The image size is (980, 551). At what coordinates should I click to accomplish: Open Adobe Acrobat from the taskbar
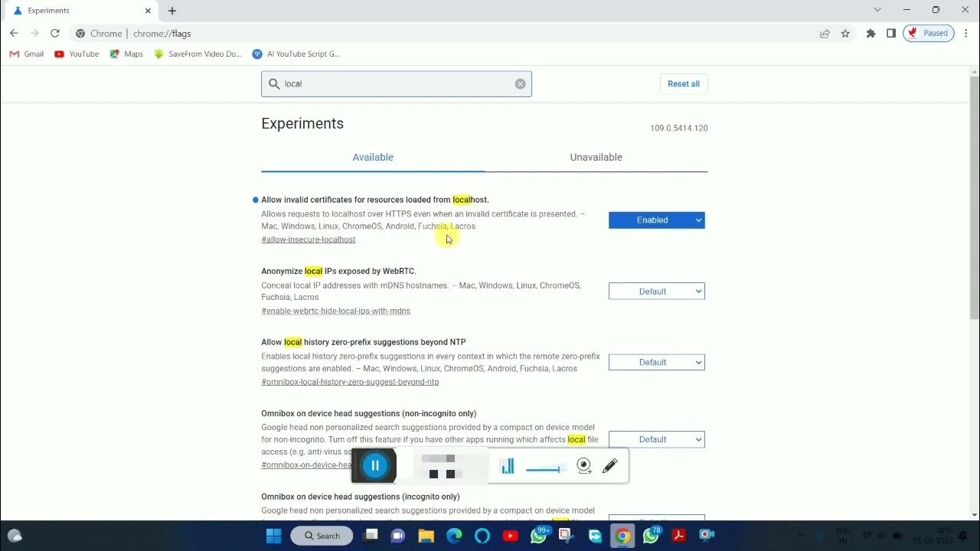(678, 536)
